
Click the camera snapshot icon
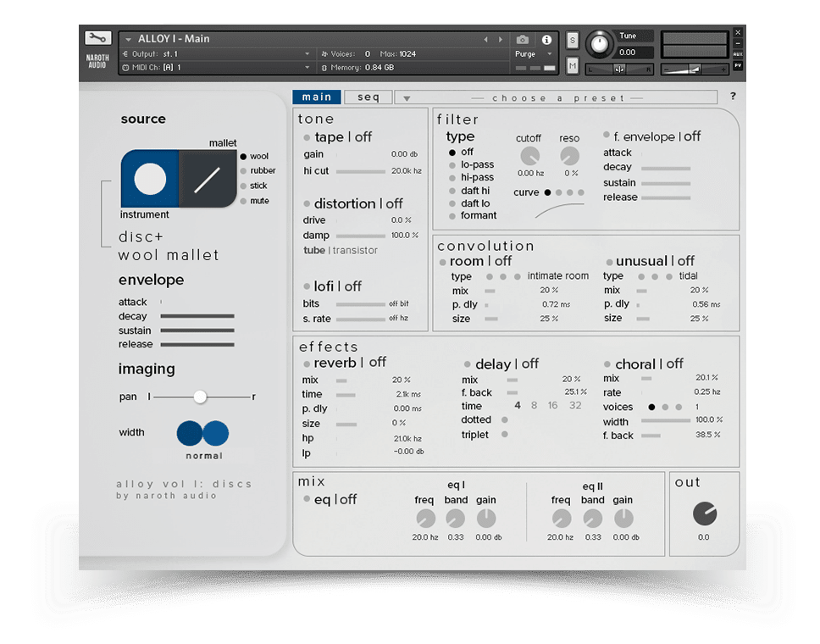522,40
